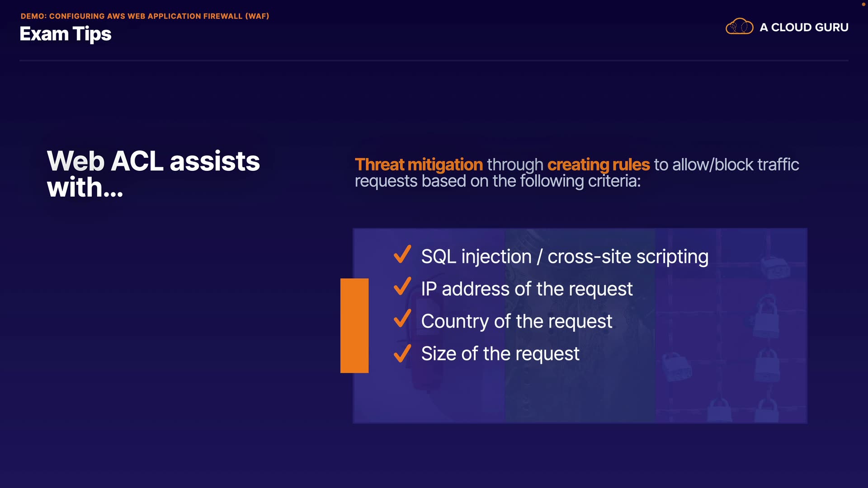Click the small orange dot in top corner
Screen dimensions: 868x488
point(863,5)
